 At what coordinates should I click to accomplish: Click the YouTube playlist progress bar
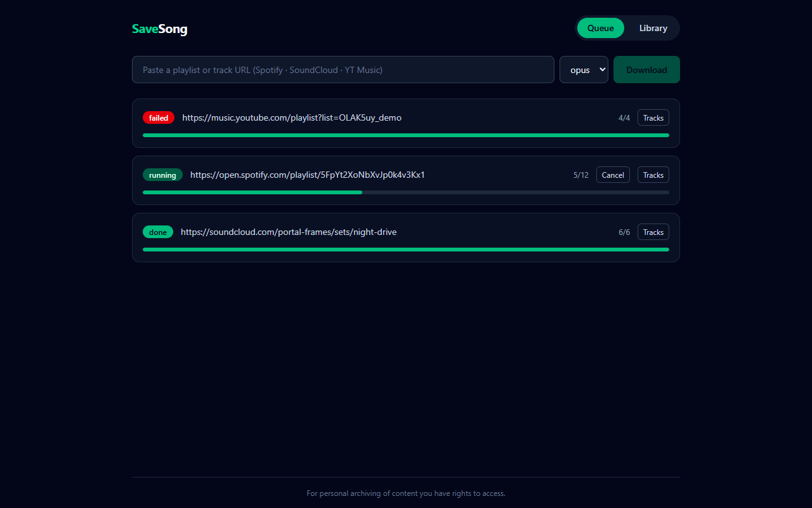point(406,135)
